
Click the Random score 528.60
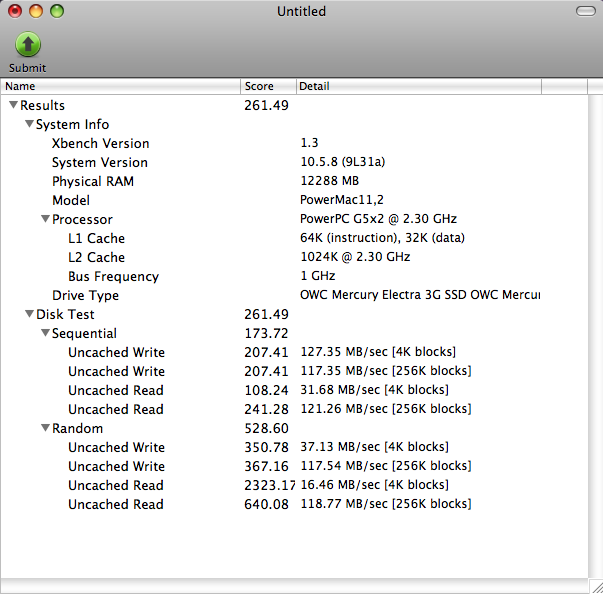[266, 428]
